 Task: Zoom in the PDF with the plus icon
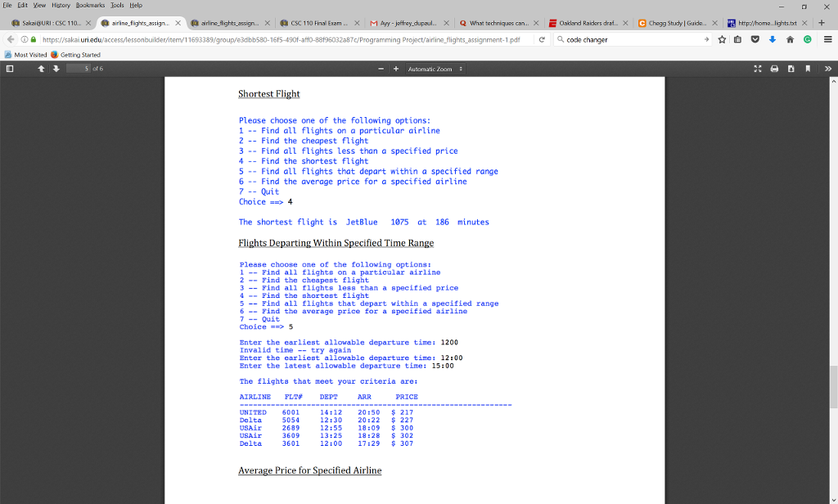(396, 69)
